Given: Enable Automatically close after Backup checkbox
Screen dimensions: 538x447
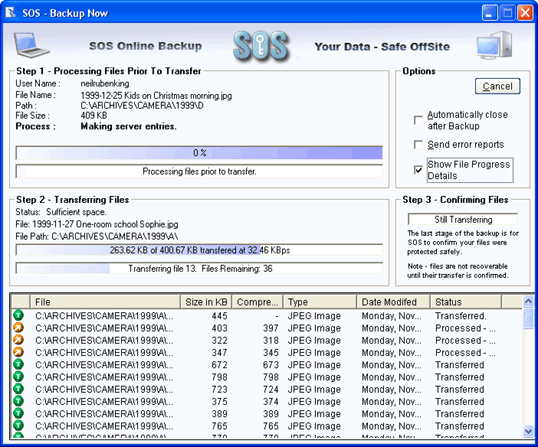Looking at the screenshot, I should click(418, 120).
